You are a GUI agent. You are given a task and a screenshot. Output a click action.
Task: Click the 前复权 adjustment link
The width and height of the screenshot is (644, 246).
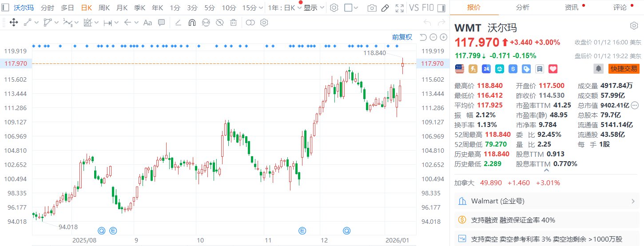[x=402, y=37]
